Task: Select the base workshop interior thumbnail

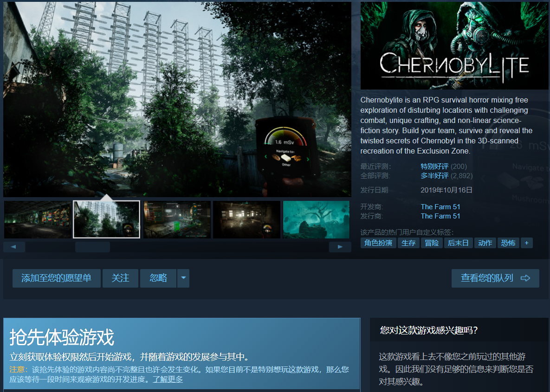Action: coord(177,219)
